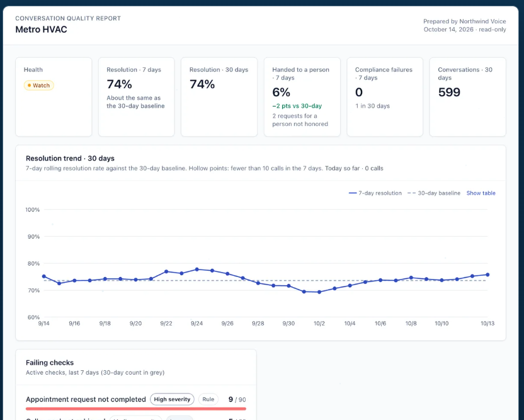Select the 7-day resolution legend entry
The width and height of the screenshot is (524, 420).
point(375,193)
